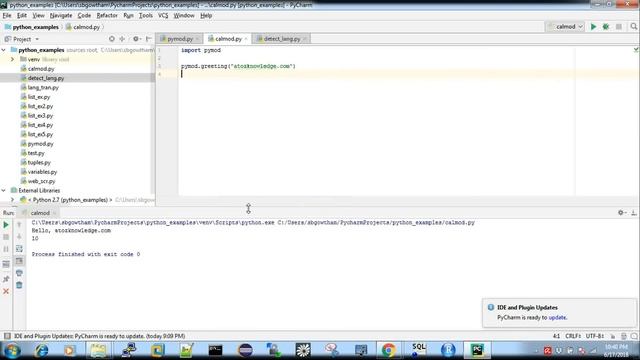Open the CRLF line separator selector

coord(573,336)
